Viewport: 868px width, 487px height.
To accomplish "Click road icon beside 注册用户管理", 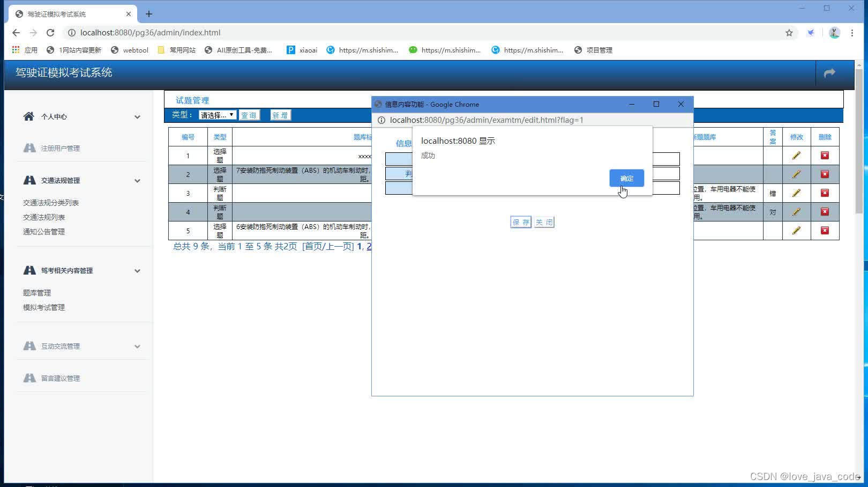I will pos(29,148).
